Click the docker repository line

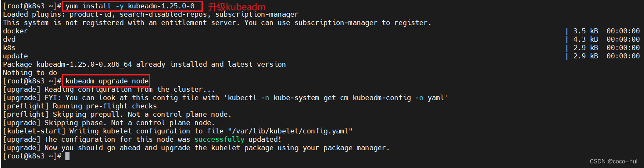15,31
